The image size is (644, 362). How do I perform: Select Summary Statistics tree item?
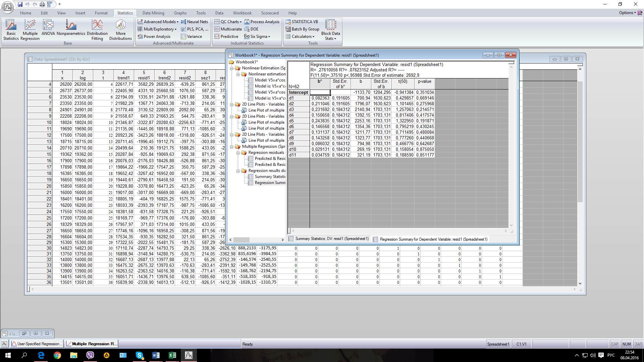coord(269,177)
